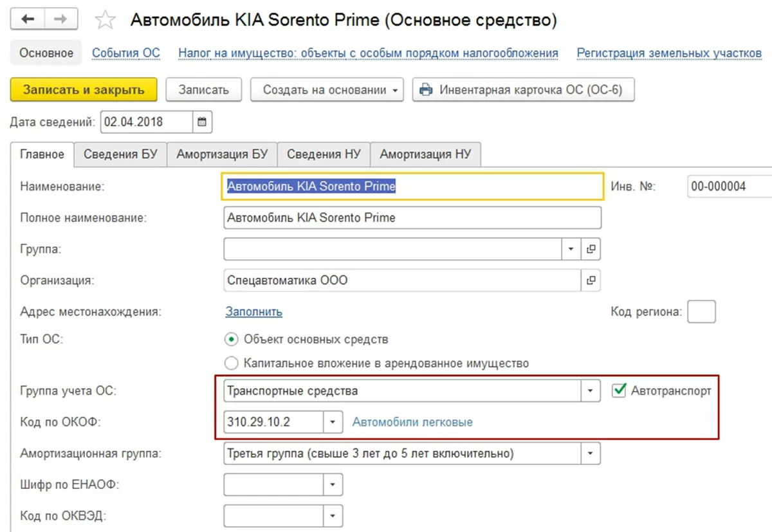Open calendar picker for Дата сведений

tap(202, 122)
